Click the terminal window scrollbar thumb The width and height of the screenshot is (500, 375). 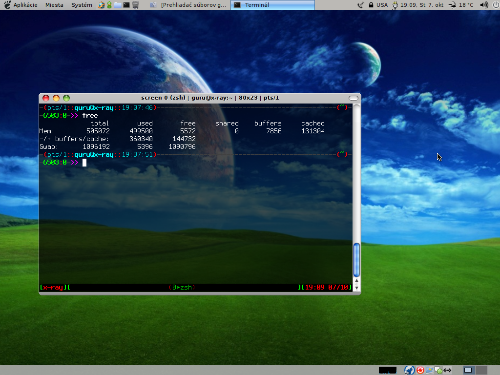pyautogui.click(x=356, y=260)
